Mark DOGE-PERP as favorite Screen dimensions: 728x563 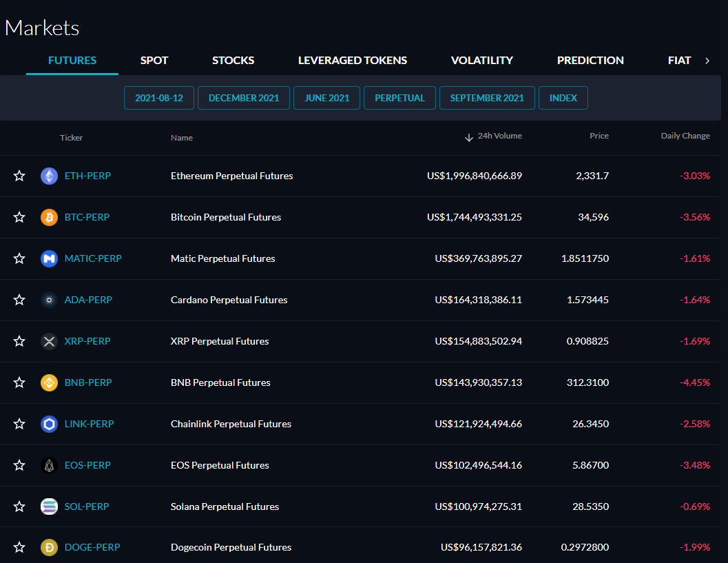tap(19, 547)
